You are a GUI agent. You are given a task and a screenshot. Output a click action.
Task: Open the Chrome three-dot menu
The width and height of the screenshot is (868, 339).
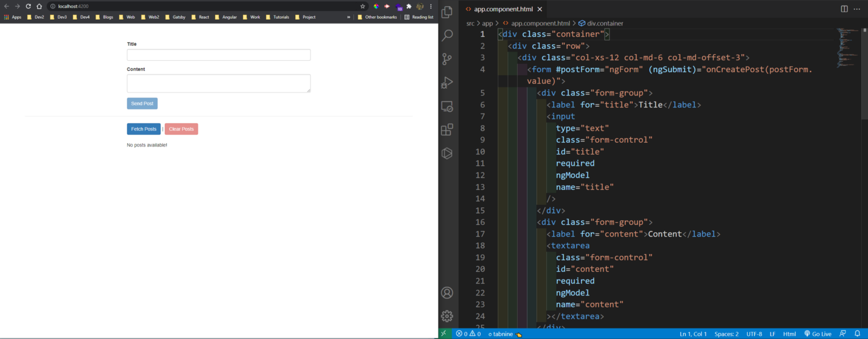click(431, 6)
